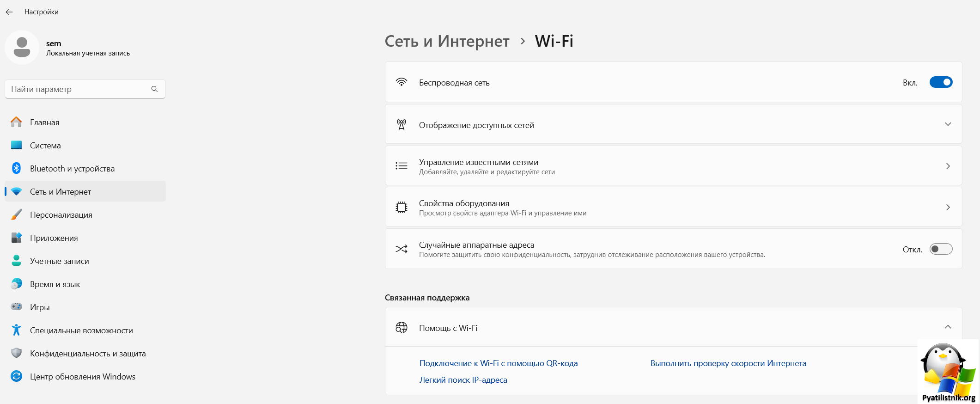Open Свойства оборудования chevron arrow
Image resolution: width=980 pixels, height=404 pixels.
click(948, 207)
